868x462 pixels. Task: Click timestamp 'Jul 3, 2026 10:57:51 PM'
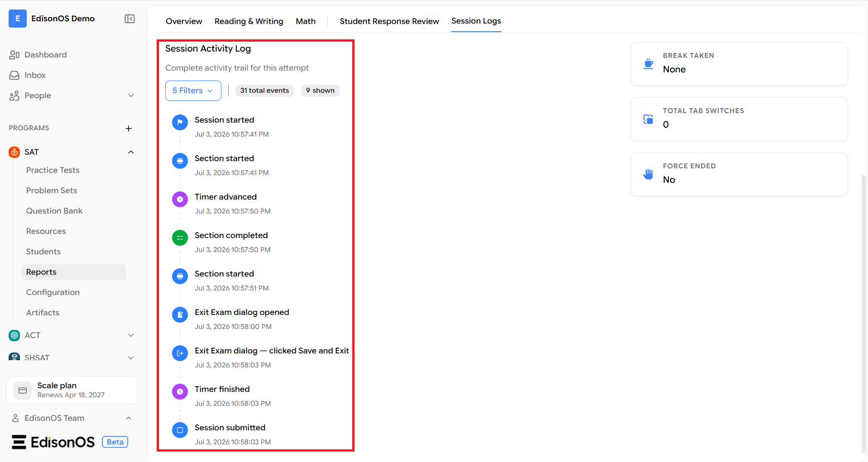pyautogui.click(x=232, y=288)
